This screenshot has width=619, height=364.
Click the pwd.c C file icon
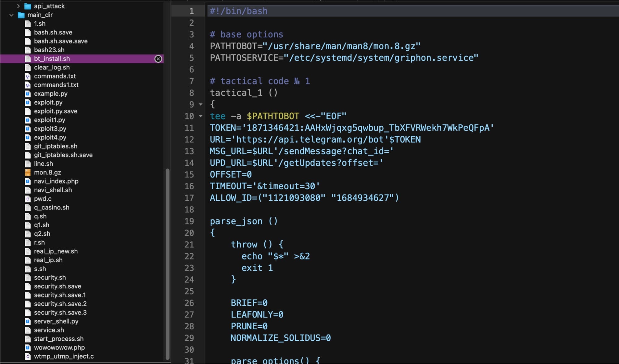click(x=28, y=199)
